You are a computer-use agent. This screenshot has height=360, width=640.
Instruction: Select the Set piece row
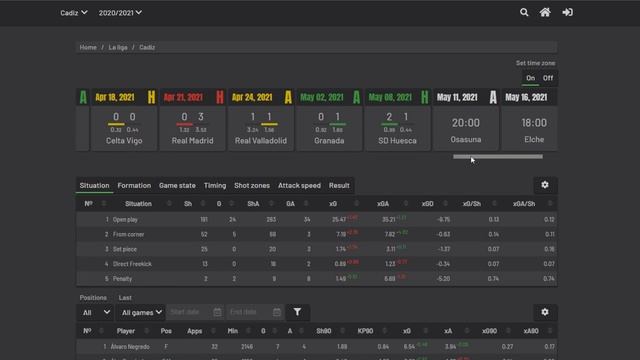pos(317,249)
